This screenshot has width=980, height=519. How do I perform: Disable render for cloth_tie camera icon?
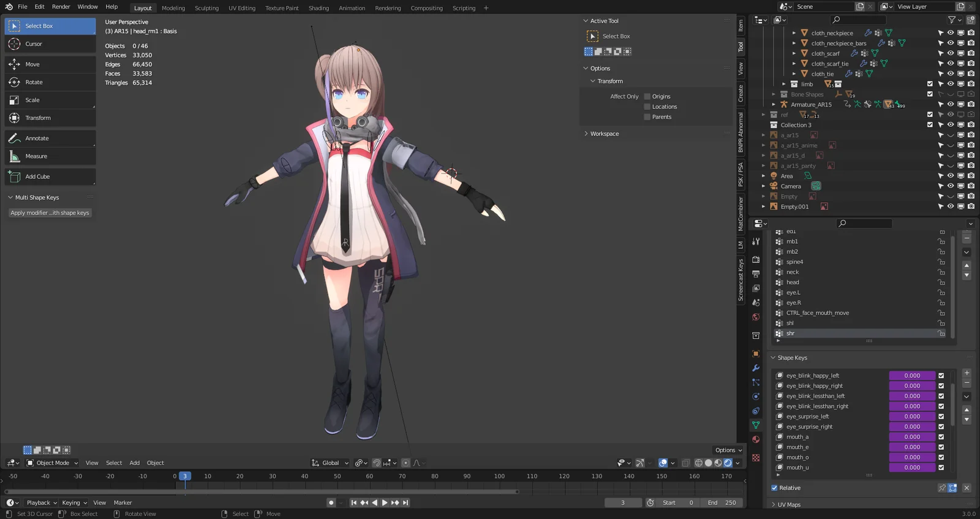(x=971, y=74)
